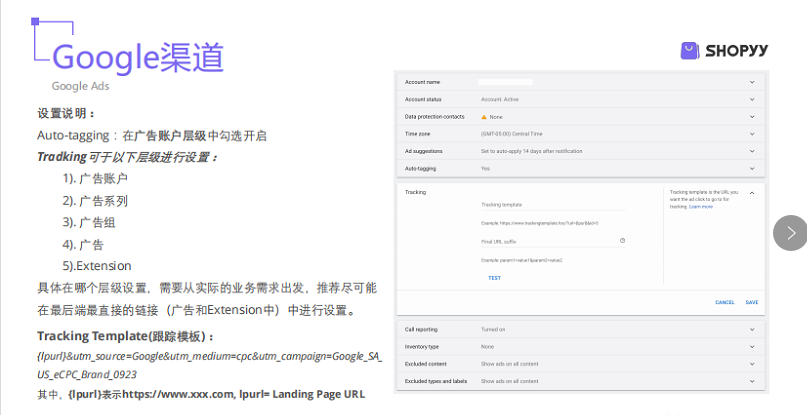
Task: Expand Excluded types and labels row
Action: [752, 382]
